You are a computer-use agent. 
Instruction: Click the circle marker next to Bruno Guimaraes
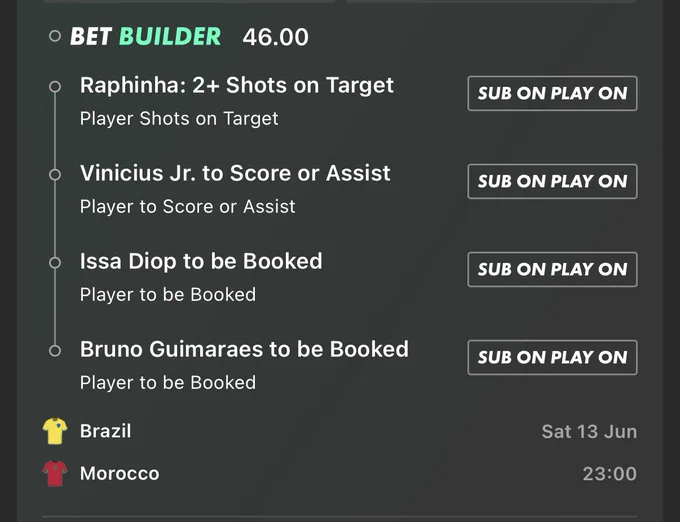tap(55, 351)
